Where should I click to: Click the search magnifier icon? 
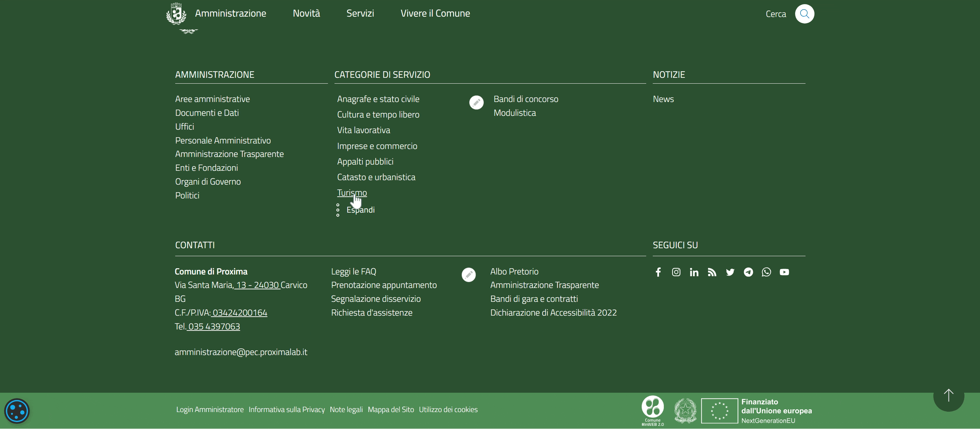[804, 14]
